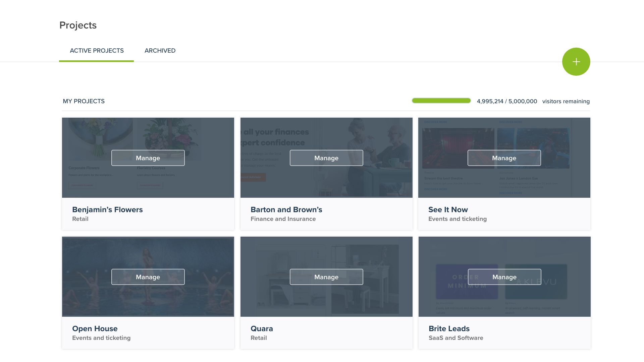Click the green plus icon to create project
This screenshot has height=362, width=644.
(576, 61)
